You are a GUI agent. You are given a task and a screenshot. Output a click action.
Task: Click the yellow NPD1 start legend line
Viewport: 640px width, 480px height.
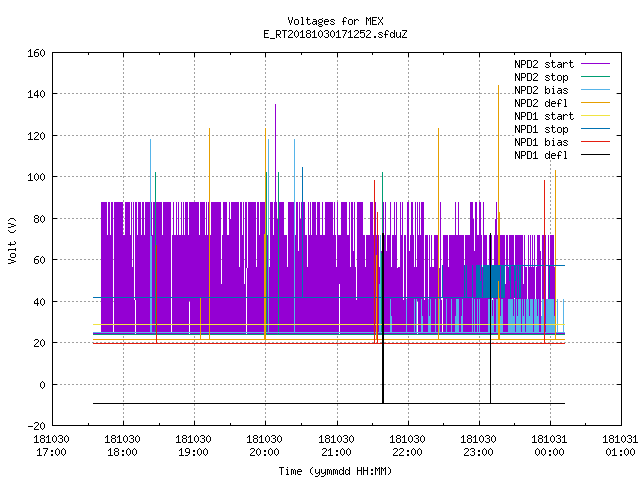click(x=595, y=116)
